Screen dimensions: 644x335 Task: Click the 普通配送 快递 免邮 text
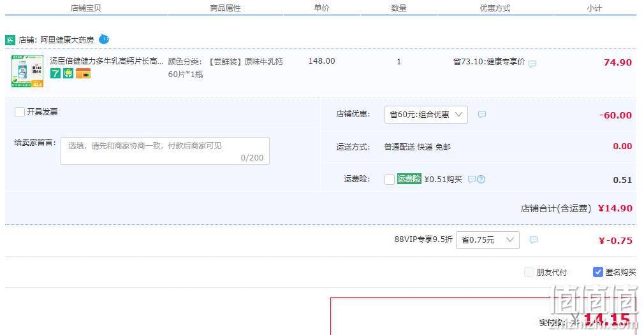pos(417,146)
